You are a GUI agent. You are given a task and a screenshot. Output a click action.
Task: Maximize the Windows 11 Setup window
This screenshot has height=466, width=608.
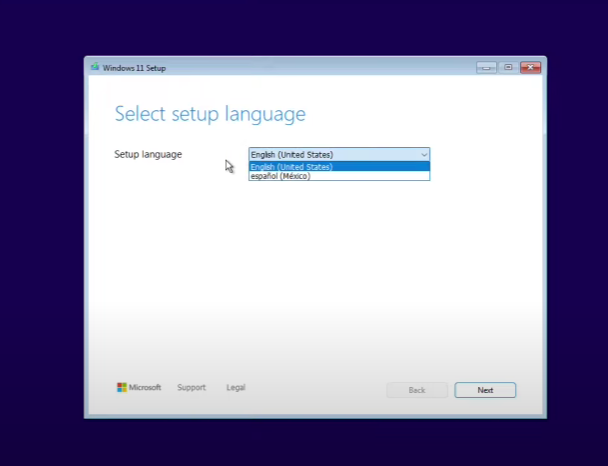click(x=508, y=68)
